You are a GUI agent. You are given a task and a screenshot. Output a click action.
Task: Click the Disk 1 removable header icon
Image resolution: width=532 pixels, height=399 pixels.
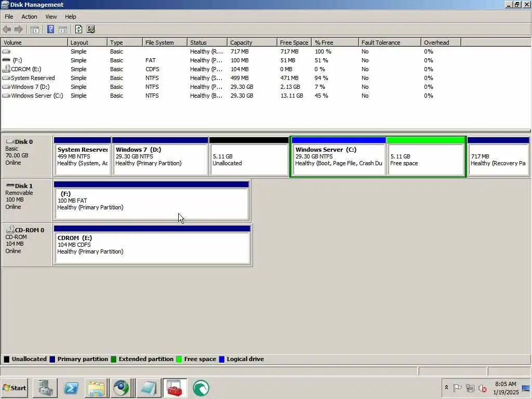point(10,185)
